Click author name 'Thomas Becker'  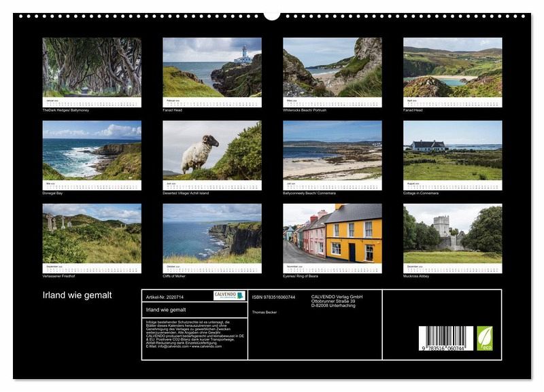pyautogui.click(x=264, y=313)
